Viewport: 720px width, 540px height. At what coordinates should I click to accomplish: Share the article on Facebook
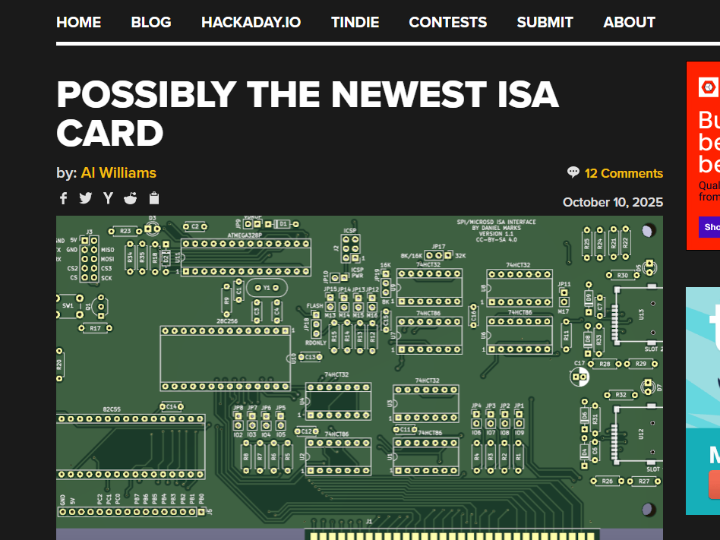[x=63, y=198]
